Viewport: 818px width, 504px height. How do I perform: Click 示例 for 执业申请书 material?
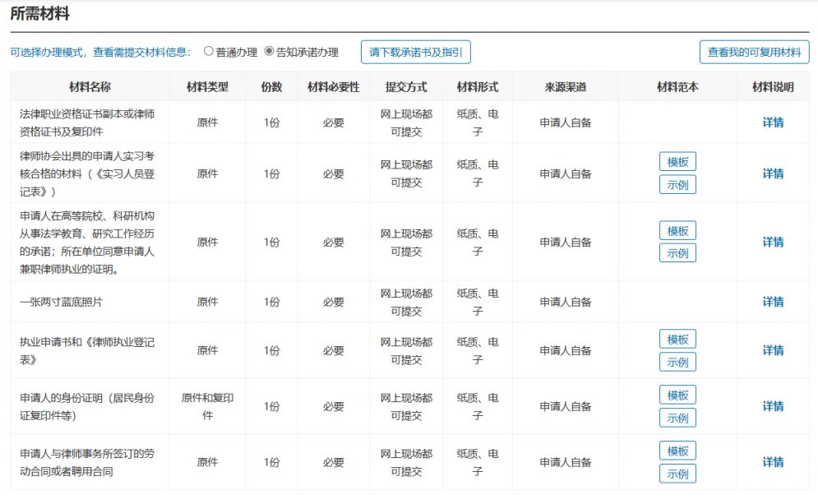677,362
